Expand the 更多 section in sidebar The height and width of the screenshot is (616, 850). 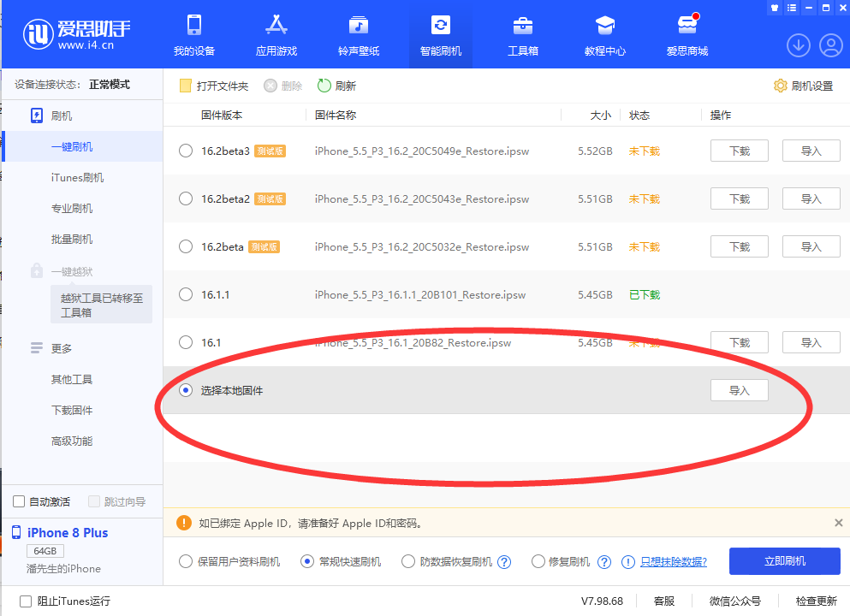click(61, 348)
